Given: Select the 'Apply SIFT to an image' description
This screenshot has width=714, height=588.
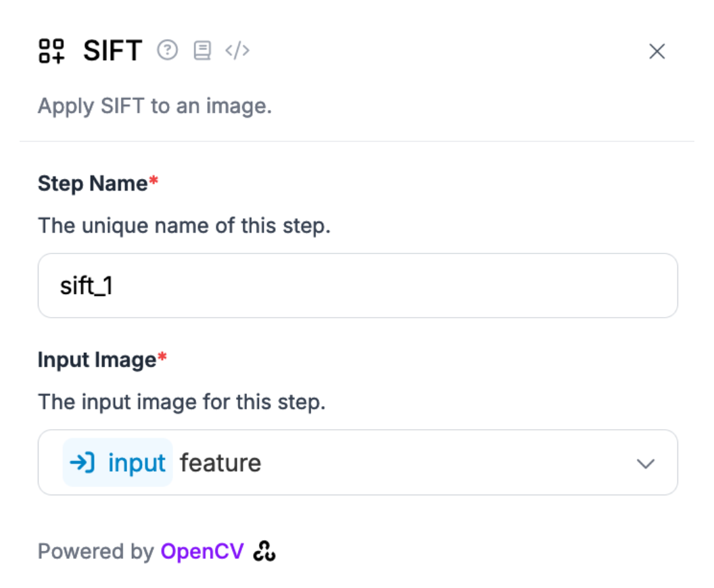Looking at the screenshot, I should pyautogui.click(x=155, y=107).
